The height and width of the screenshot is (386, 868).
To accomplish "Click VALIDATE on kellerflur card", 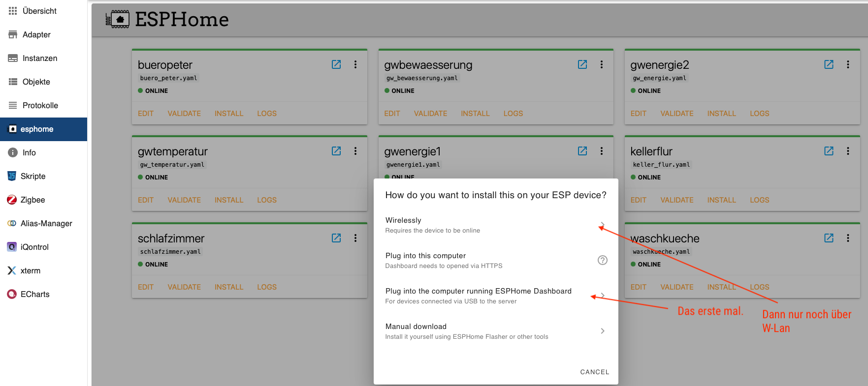I will [x=677, y=200].
